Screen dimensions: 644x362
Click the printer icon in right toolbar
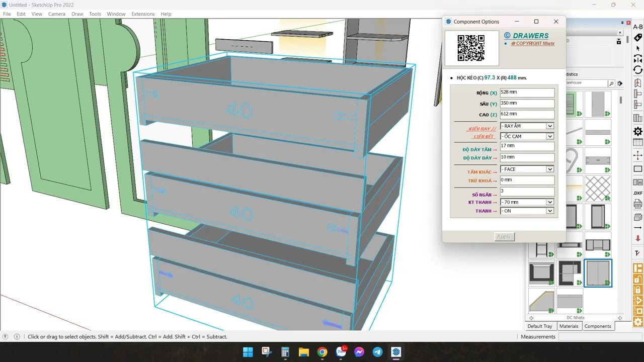(x=637, y=204)
